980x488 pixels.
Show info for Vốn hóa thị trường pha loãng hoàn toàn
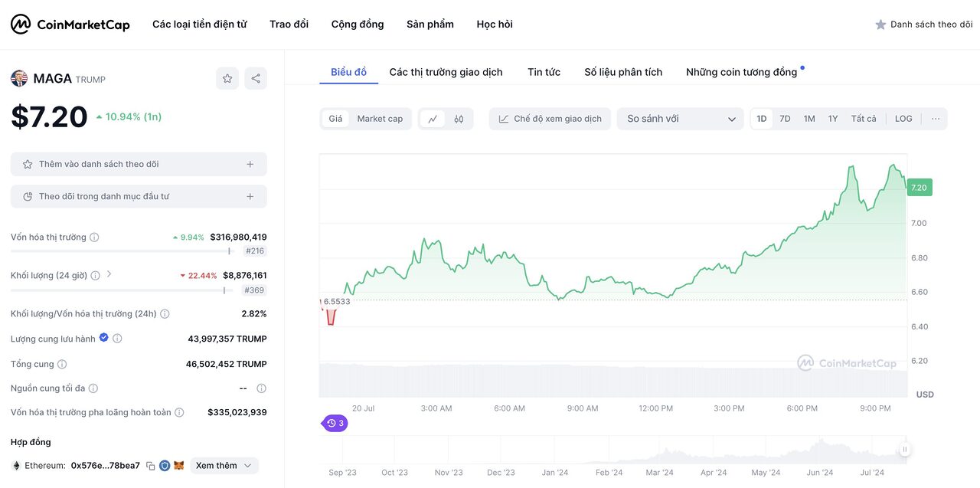click(x=179, y=412)
